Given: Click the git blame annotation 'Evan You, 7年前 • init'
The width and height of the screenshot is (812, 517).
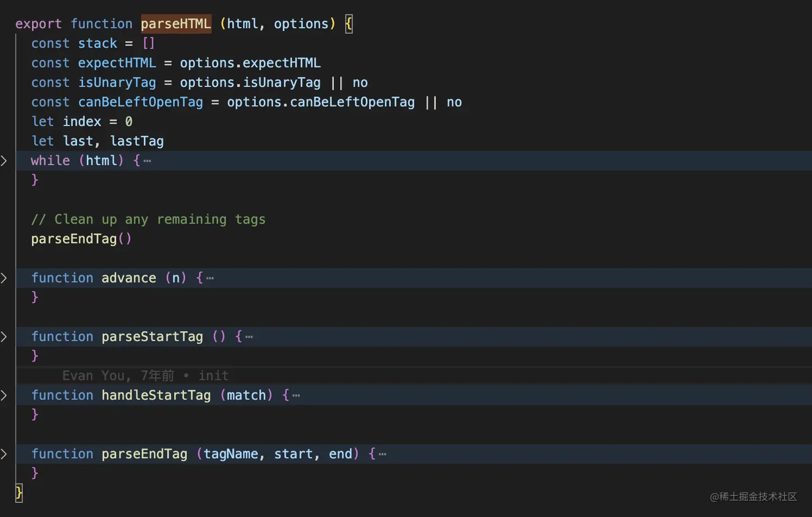Looking at the screenshot, I should [x=145, y=376].
